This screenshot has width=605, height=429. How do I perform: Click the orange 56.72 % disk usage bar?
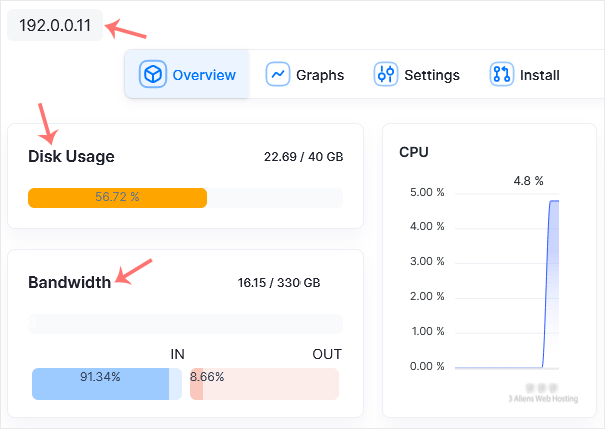(117, 197)
